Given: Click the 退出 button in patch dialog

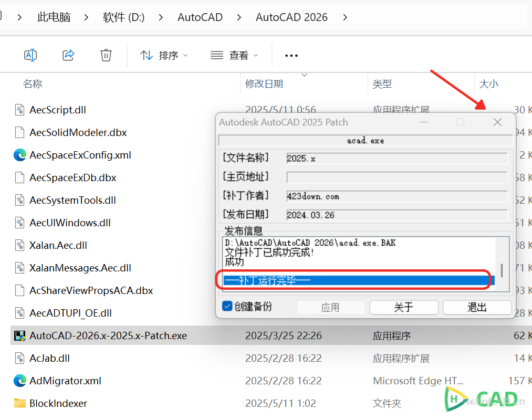Looking at the screenshot, I should pyautogui.click(x=477, y=307).
